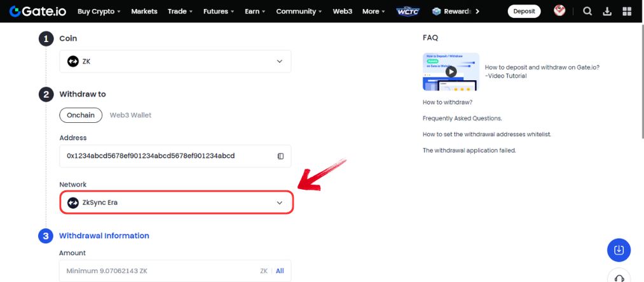Open 'The withdrawal application failed' link
The width and height of the screenshot is (644, 282).
(469, 150)
